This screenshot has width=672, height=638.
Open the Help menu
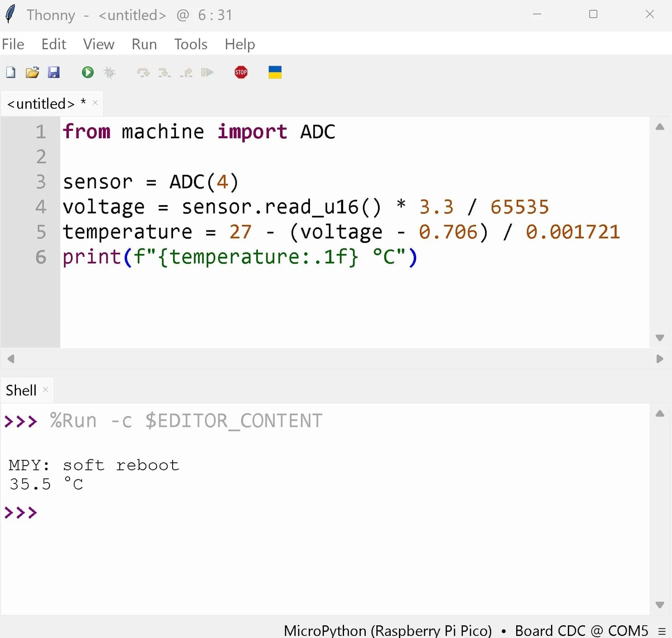[240, 44]
